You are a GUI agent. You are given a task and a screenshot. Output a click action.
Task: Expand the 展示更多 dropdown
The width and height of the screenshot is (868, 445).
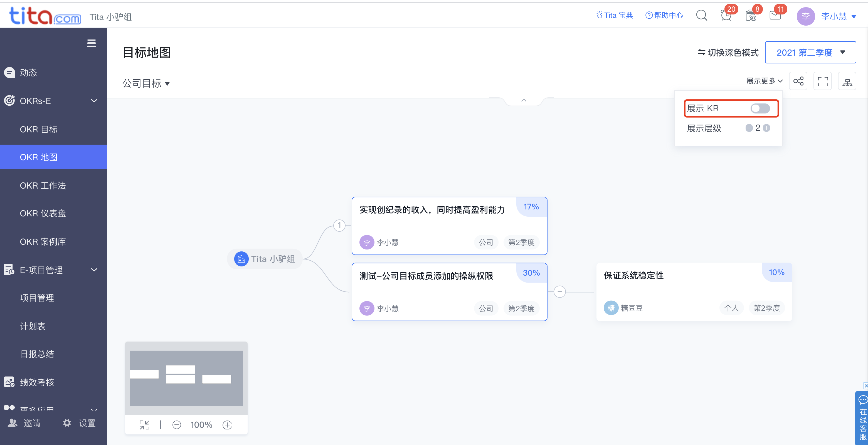click(765, 81)
